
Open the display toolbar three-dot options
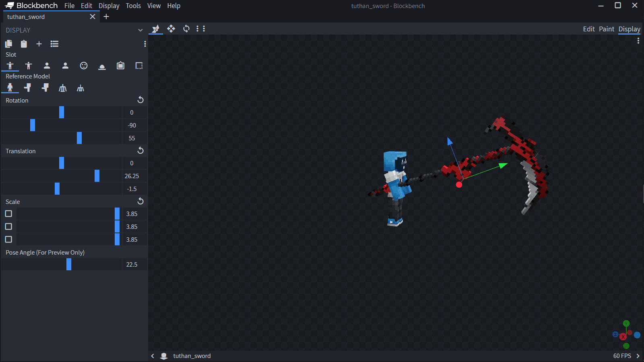tap(145, 44)
